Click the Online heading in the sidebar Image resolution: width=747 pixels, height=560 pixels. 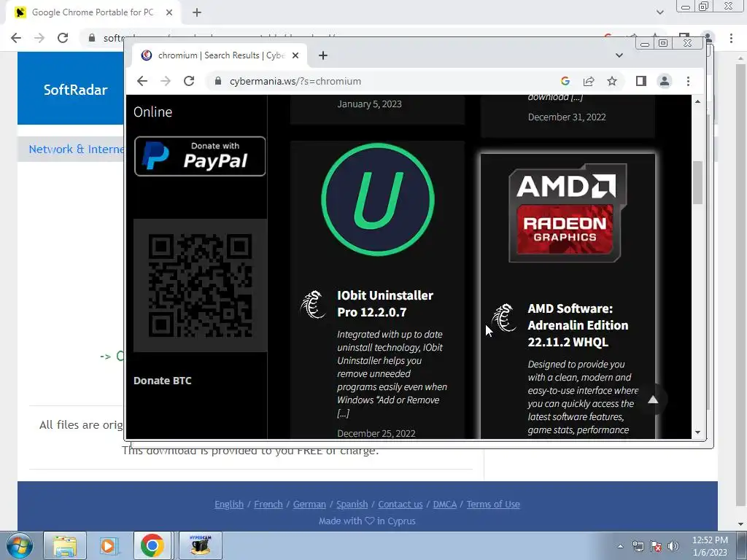pyautogui.click(x=153, y=112)
